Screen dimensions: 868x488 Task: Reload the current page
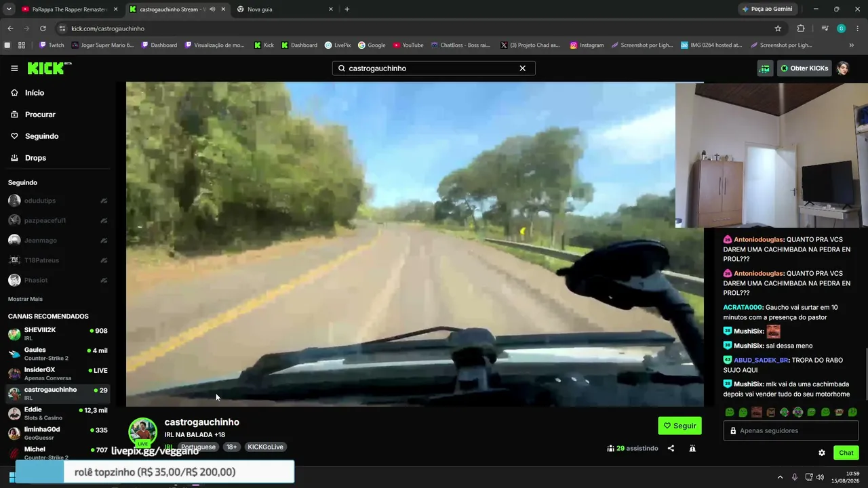pyautogui.click(x=43, y=28)
